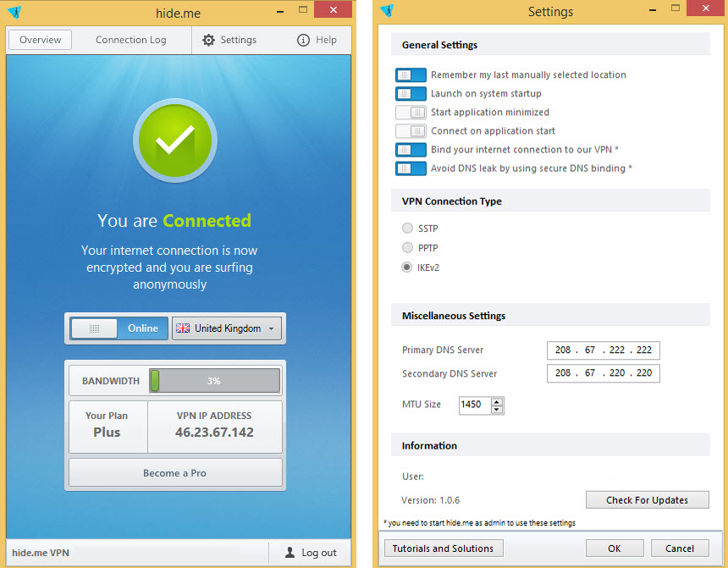Enable Start application minimized
This screenshot has width=728, height=568.
click(x=411, y=112)
